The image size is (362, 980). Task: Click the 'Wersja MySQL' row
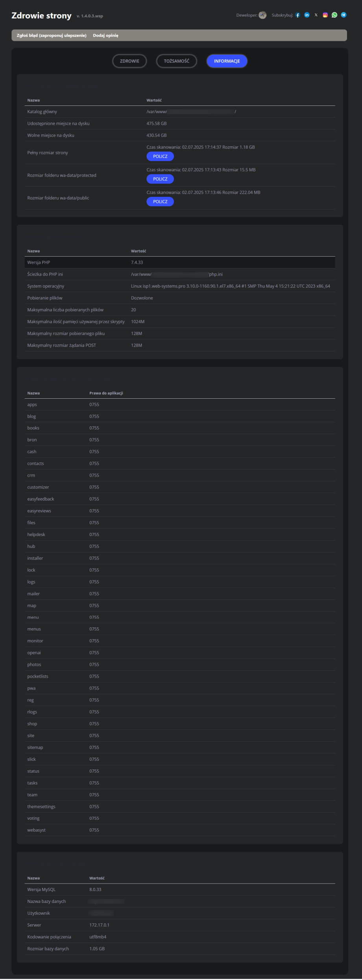click(x=180, y=889)
